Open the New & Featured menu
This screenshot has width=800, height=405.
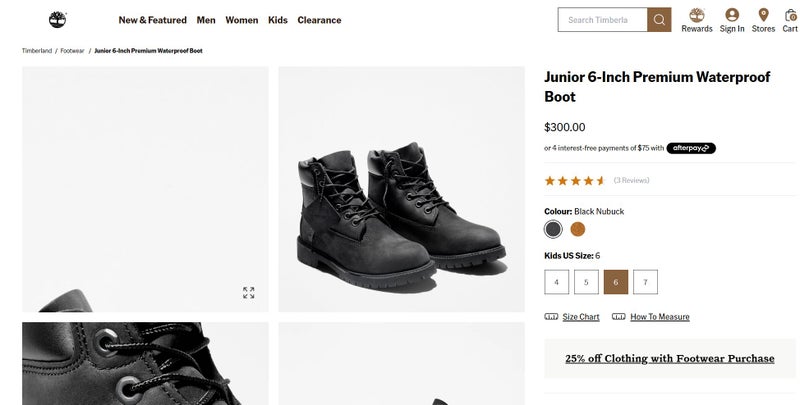152,20
